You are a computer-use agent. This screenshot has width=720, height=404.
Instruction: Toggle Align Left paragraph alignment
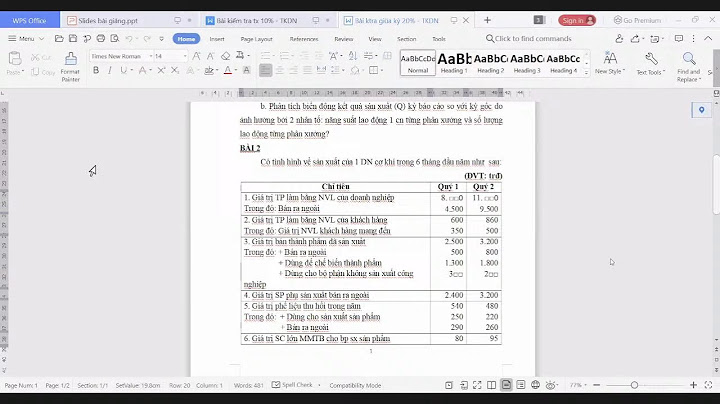(x=265, y=70)
